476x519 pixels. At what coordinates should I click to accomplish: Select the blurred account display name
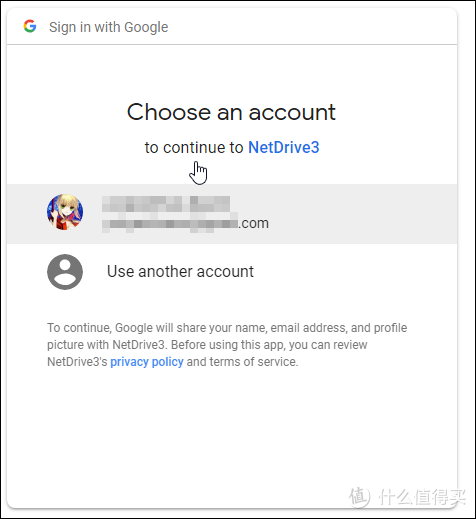[166, 204]
